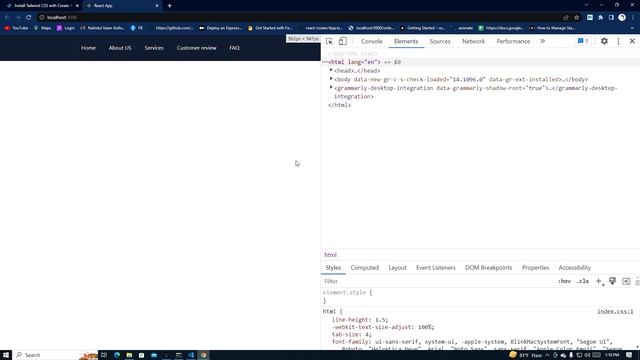The image size is (640, 360).
Task: Open the DOM Breakpoints pane tab
Action: (488, 268)
